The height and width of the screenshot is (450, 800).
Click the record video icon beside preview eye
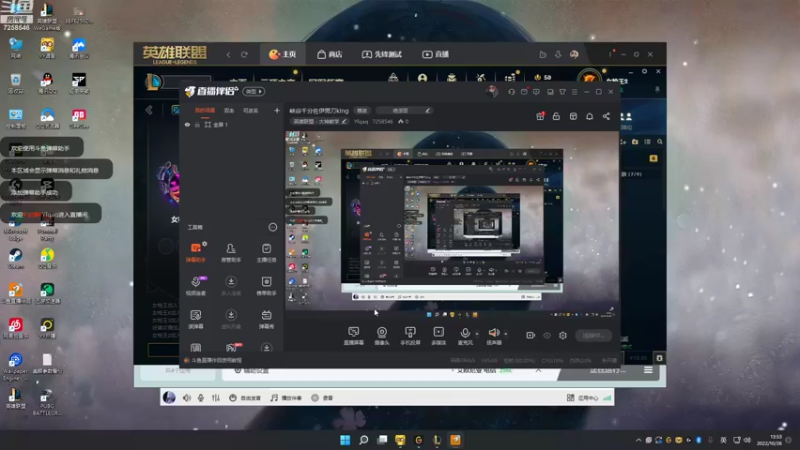531,335
